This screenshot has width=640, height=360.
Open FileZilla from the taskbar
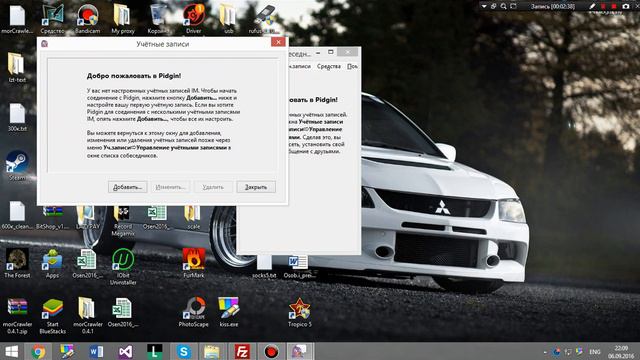click(x=242, y=351)
